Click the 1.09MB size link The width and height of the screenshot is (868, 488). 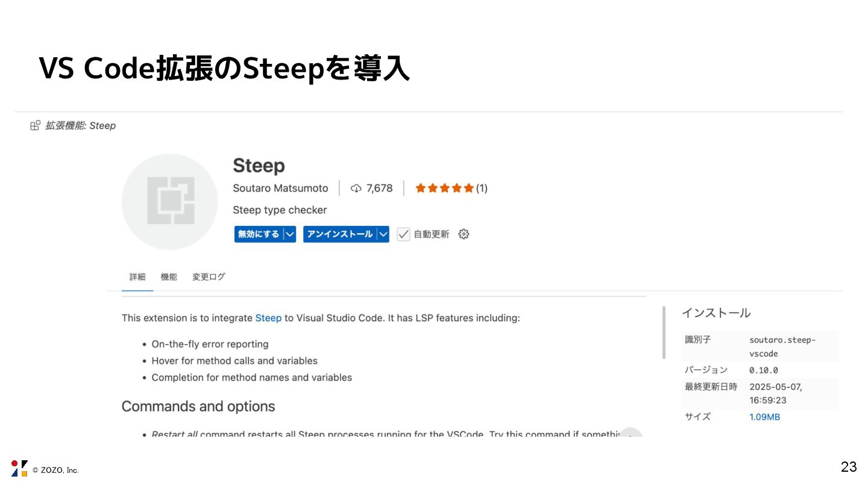[764, 417]
